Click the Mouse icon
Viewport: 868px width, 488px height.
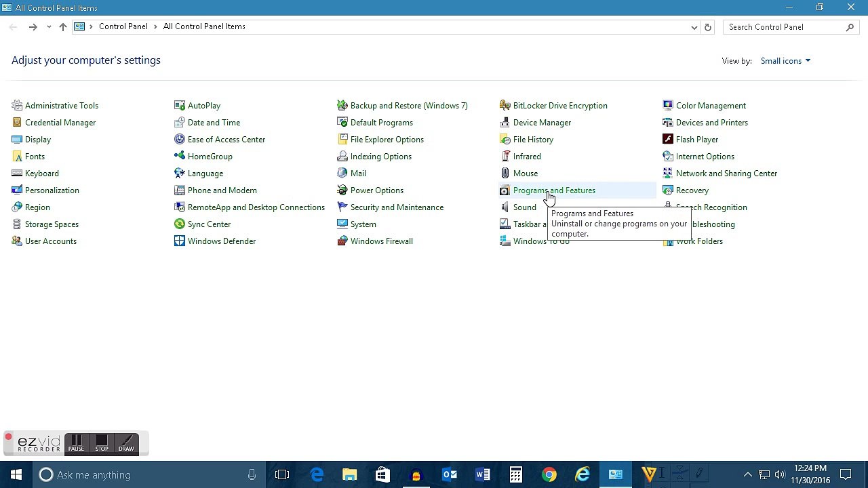[x=505, y=174]
